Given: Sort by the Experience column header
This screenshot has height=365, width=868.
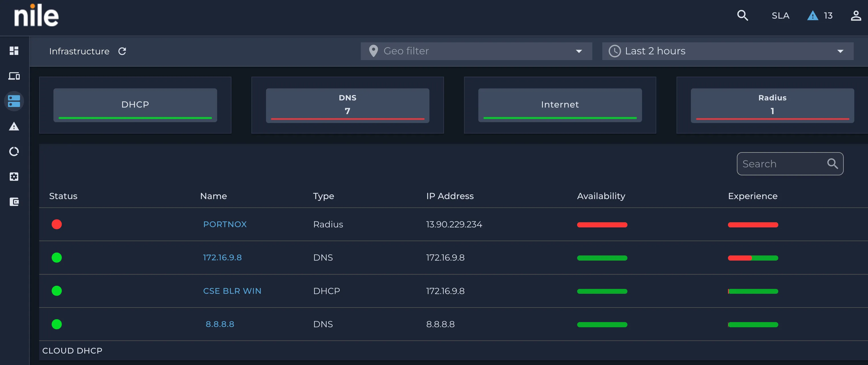Looking at the screenshot, I should (752, 196).
